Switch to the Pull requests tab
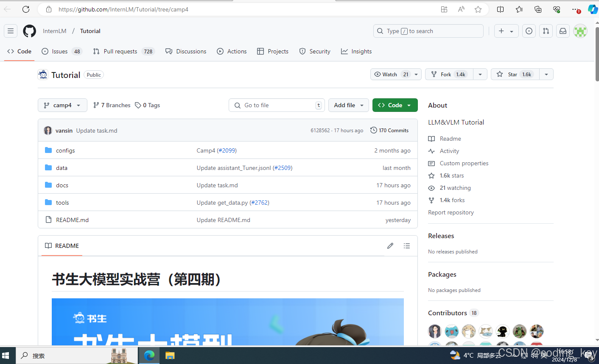Image resolution: width=599 pixels, height=364 pixels. (124, 51)
